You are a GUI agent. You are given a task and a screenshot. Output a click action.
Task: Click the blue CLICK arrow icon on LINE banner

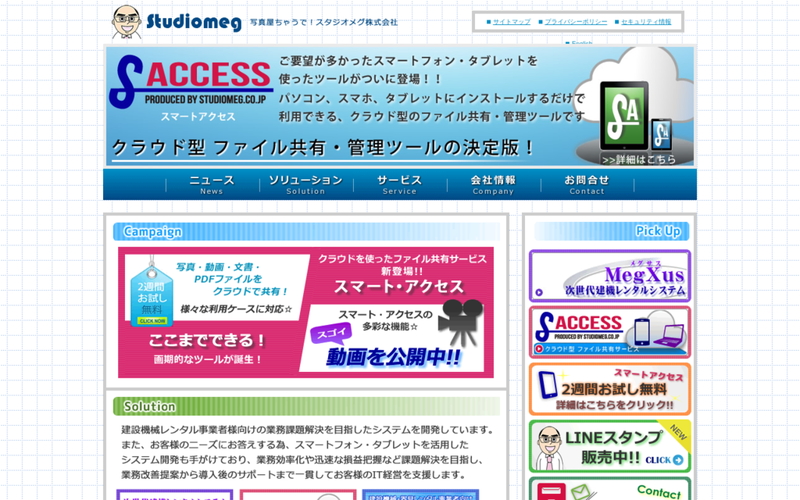pos(678,460)
